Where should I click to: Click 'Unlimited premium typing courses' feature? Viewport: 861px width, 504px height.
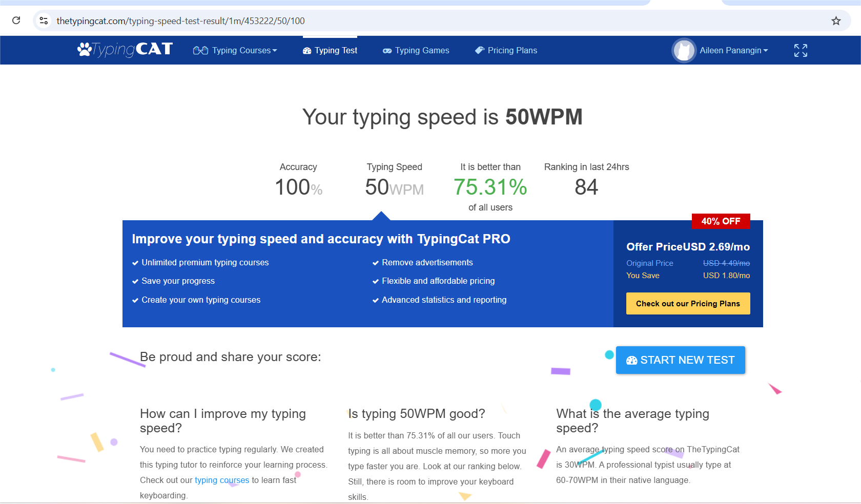pos(205,262)
